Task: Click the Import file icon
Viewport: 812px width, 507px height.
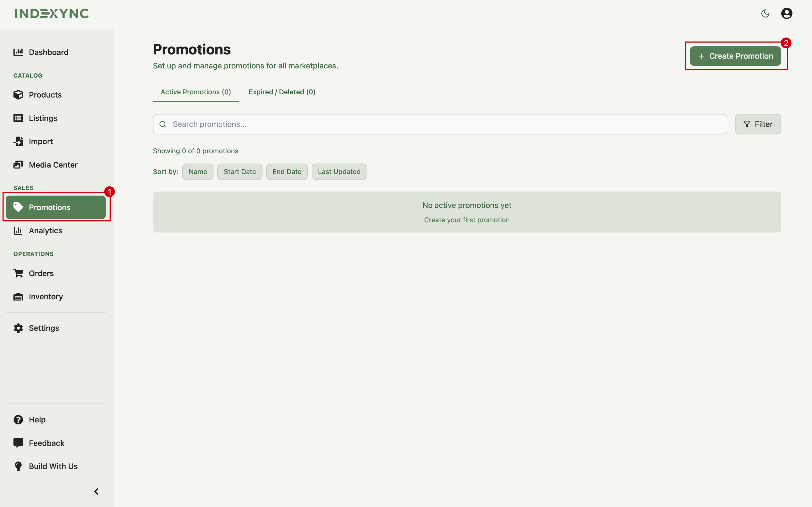Action: [x=18, y=141]
